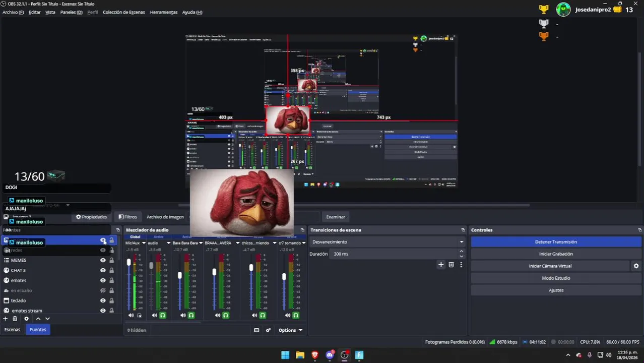Open the Herramientas menu
Image resolution: width=644 pixels, height=363 pixels.
tap(163, 12)
